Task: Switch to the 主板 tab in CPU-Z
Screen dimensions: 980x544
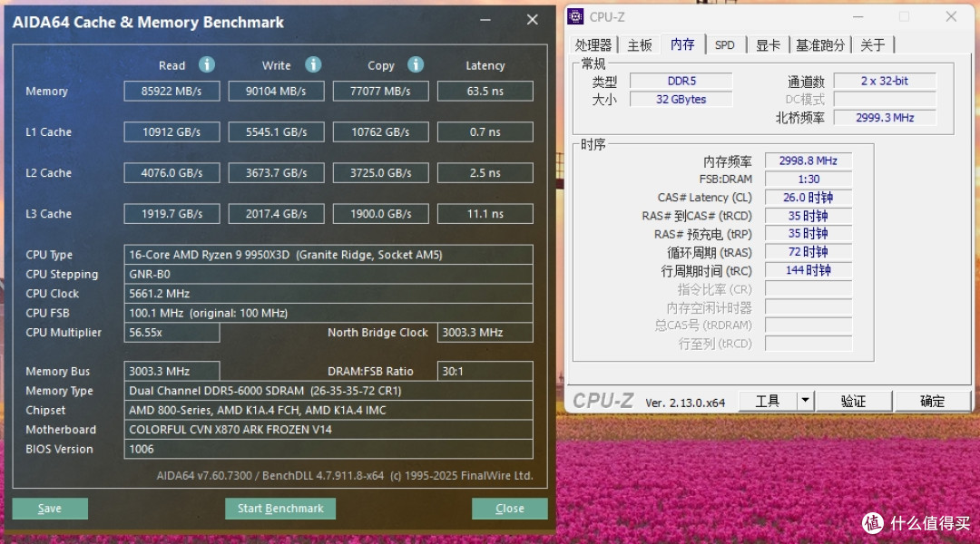Action: click(x=640, y=45)
